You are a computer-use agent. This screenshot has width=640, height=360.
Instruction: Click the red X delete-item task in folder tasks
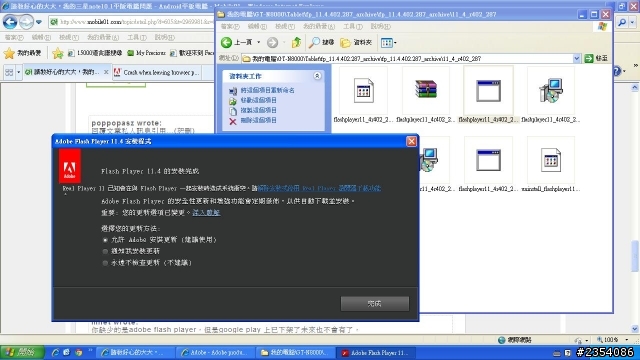point(233,121)
